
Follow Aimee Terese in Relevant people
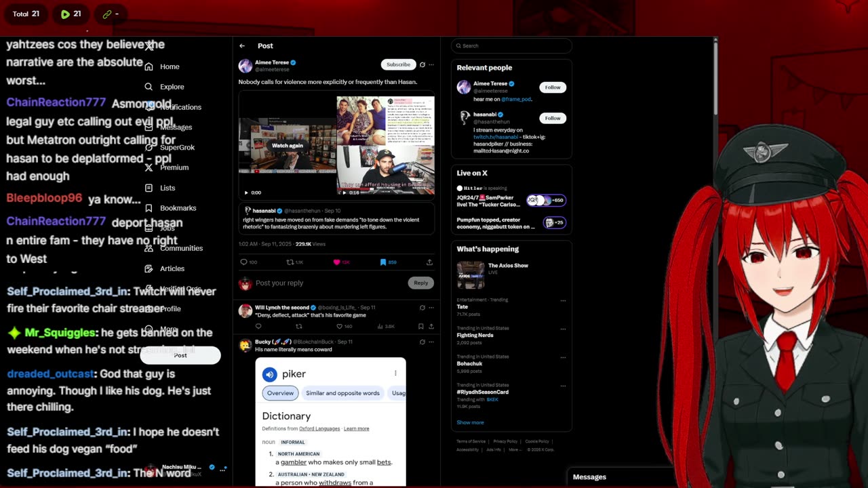coord(553,87)
